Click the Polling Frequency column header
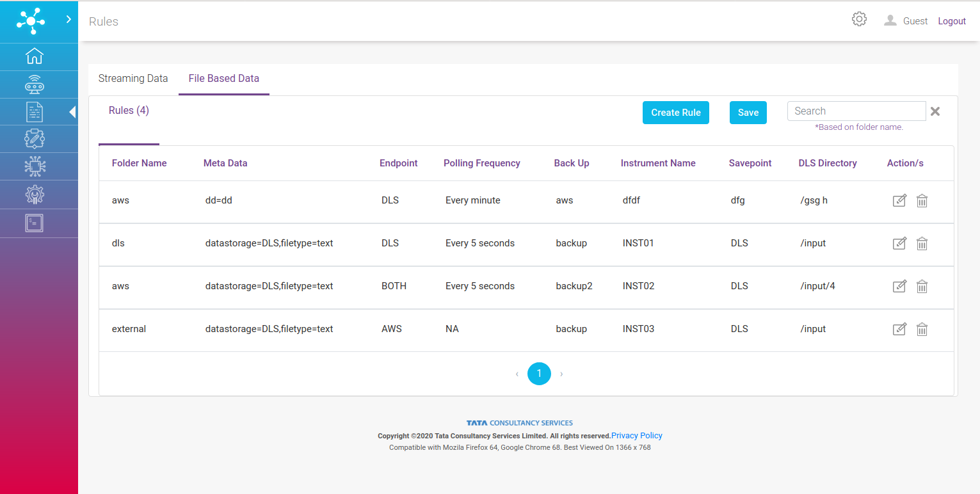Image resolution: width=980 pixels, height=494 pixels. tap(482, 163)
